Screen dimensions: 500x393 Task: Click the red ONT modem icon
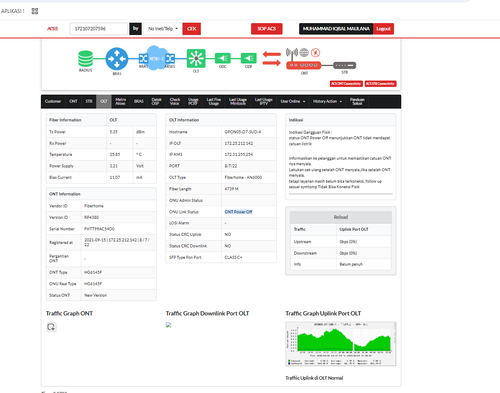click(304, 65)
